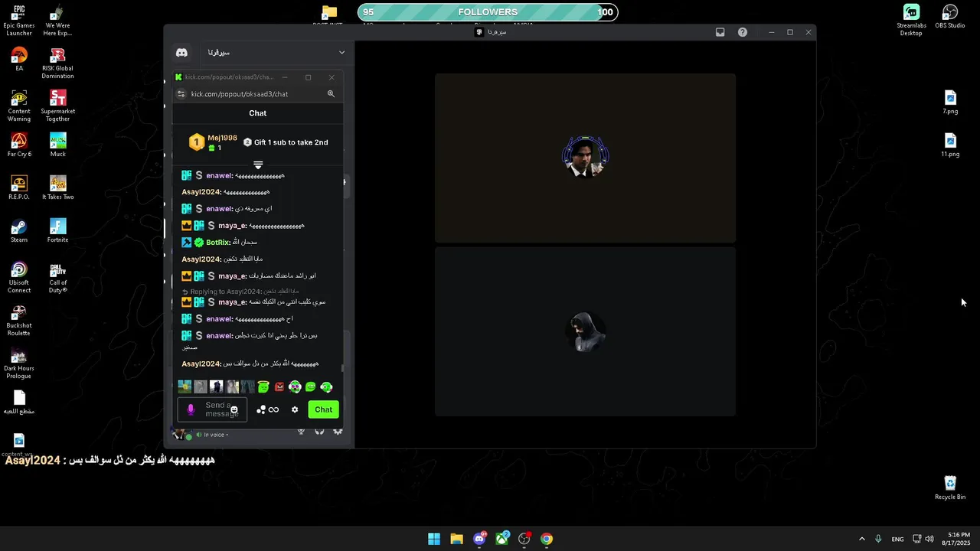Open RISK Global Domination desktop icon
This screenshot has width=980, height=551.
point(57,64)
